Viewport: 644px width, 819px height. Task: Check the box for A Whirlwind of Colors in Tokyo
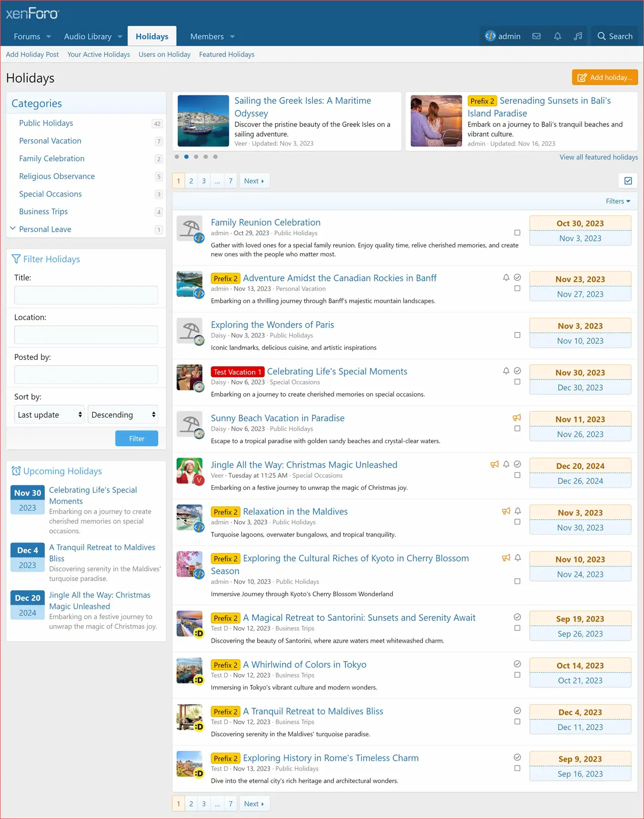(x=517, y=675)
